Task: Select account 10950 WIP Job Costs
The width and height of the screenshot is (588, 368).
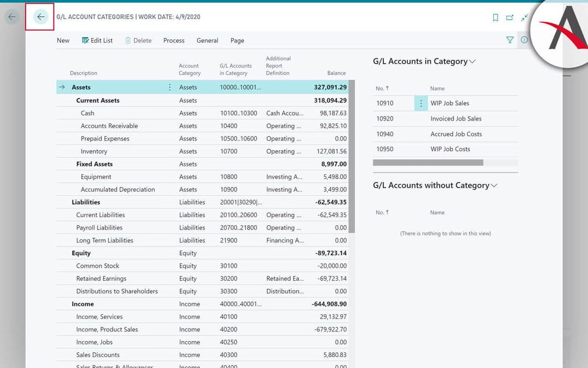Action: (445, 149)
